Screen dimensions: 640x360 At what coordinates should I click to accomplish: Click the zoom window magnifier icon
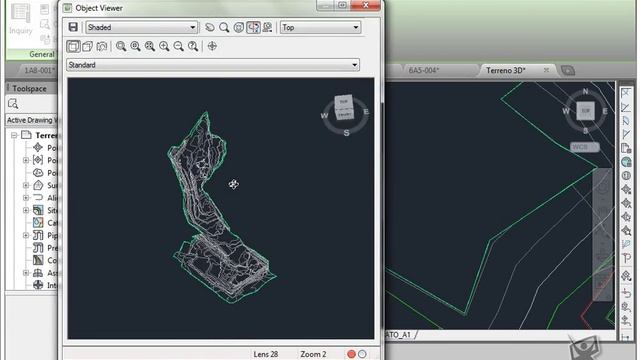point(121,46)
